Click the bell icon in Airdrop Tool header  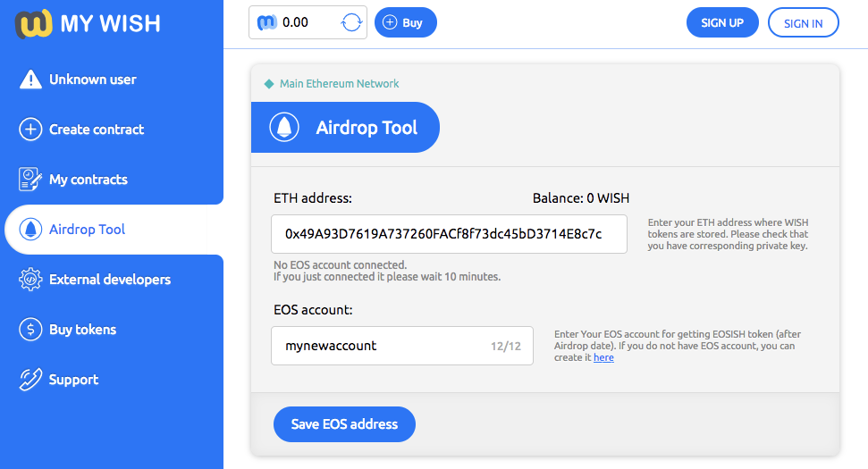tap(284, 127)
